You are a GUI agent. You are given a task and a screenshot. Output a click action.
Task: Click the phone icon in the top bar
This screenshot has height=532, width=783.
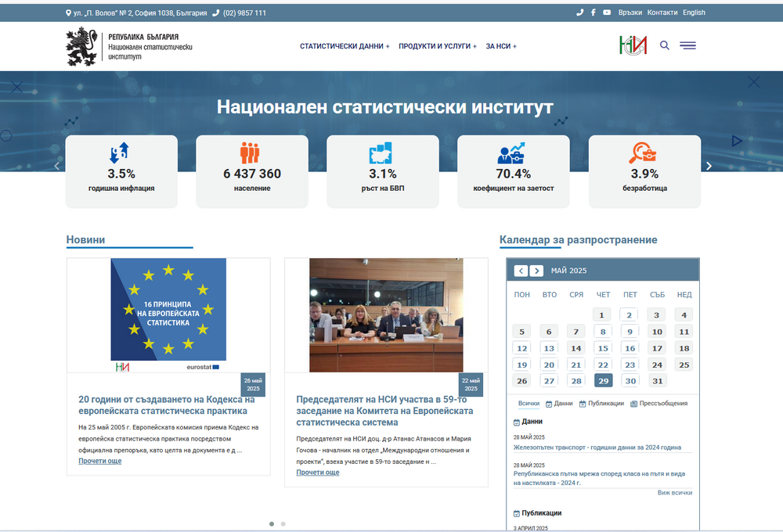pyautogui.click(x=579, y=12)
